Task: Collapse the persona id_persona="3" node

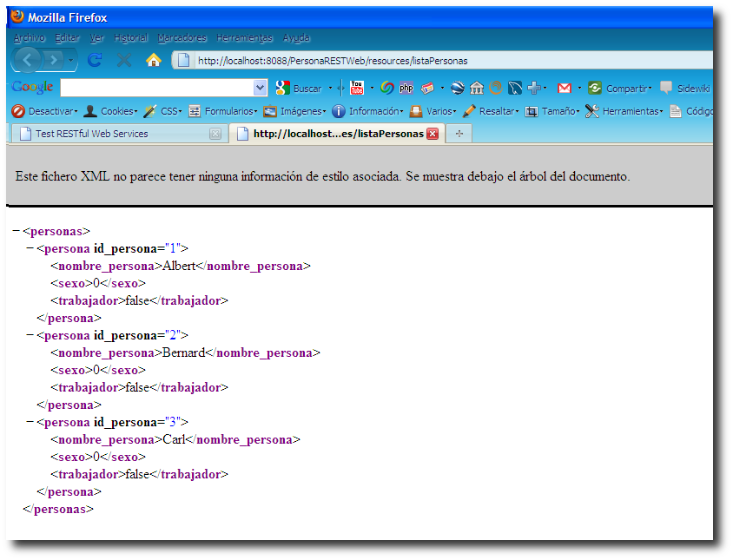Action: pyautogui.click(x=30, y=422)
